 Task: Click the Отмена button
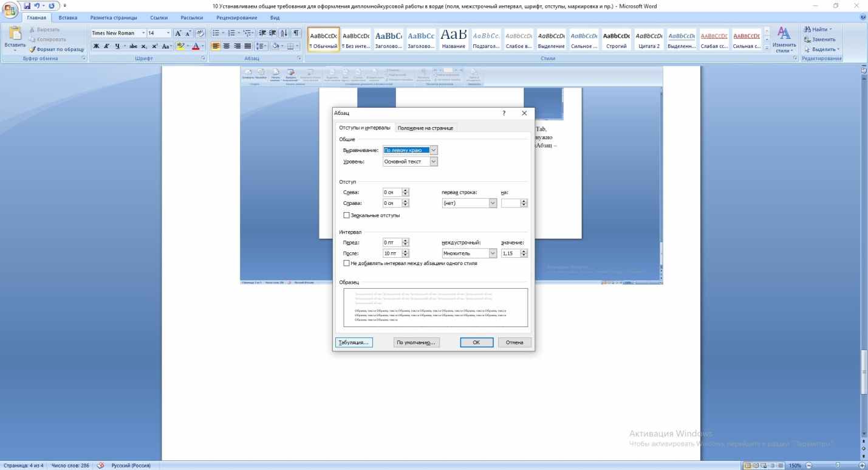(514, 342)
